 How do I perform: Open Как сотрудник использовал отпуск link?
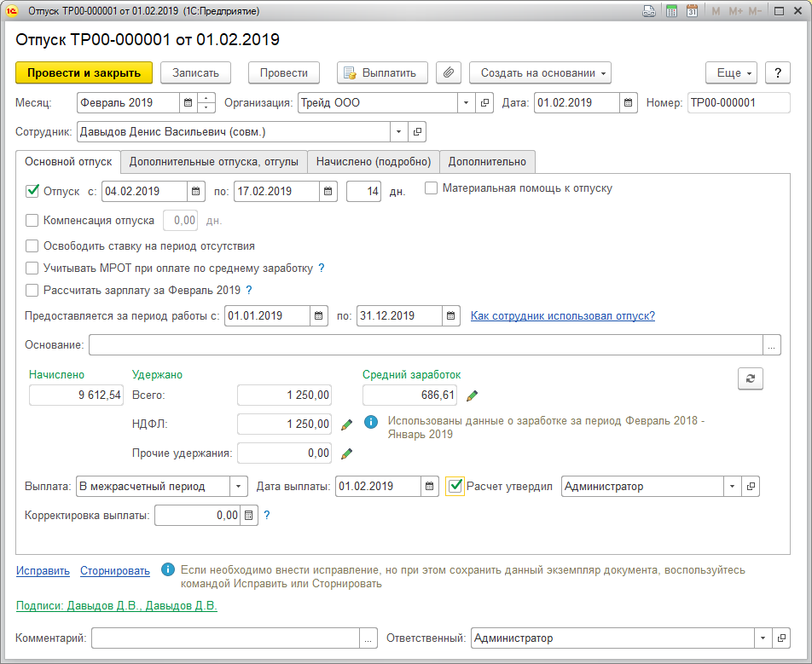point(563,315)
